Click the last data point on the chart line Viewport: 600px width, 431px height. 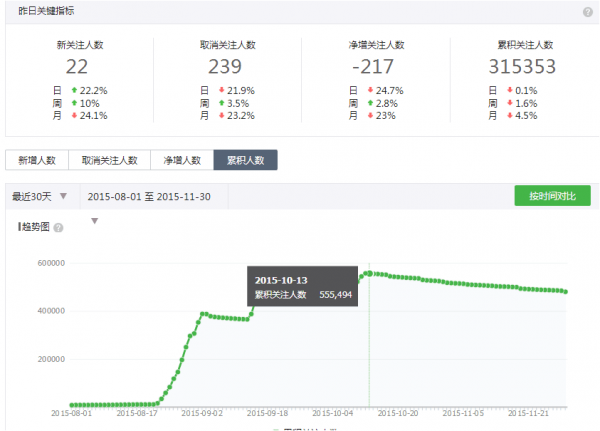point(566,292)
